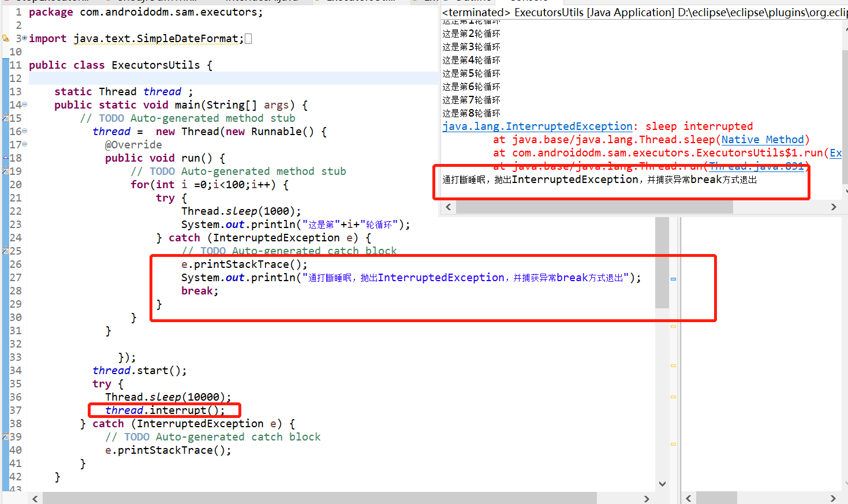Viewport: 848px width, 504px height.
Task: Click 'public class ExecutorsUtils' on line 11
Action: click(x=114, y=65)
